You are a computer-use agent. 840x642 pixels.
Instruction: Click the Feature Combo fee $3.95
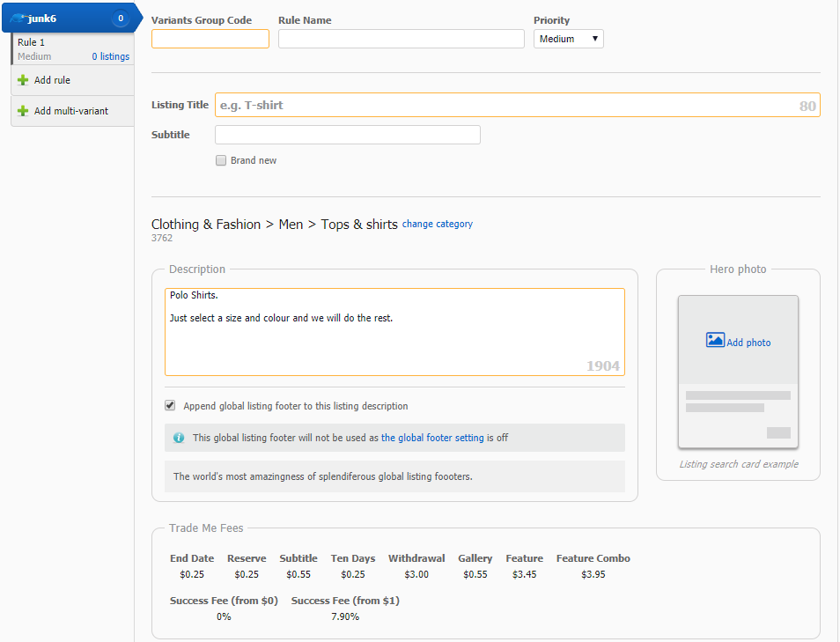[x=593, y=574]
